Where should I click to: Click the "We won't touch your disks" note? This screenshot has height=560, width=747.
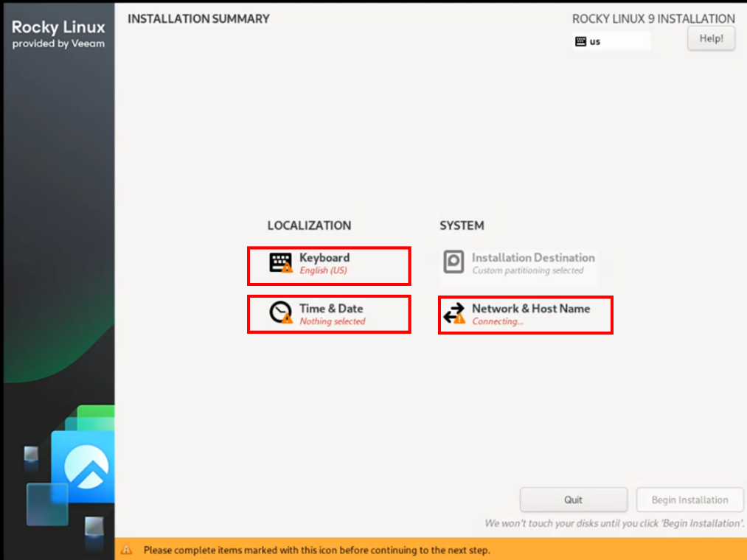point(614,523)
